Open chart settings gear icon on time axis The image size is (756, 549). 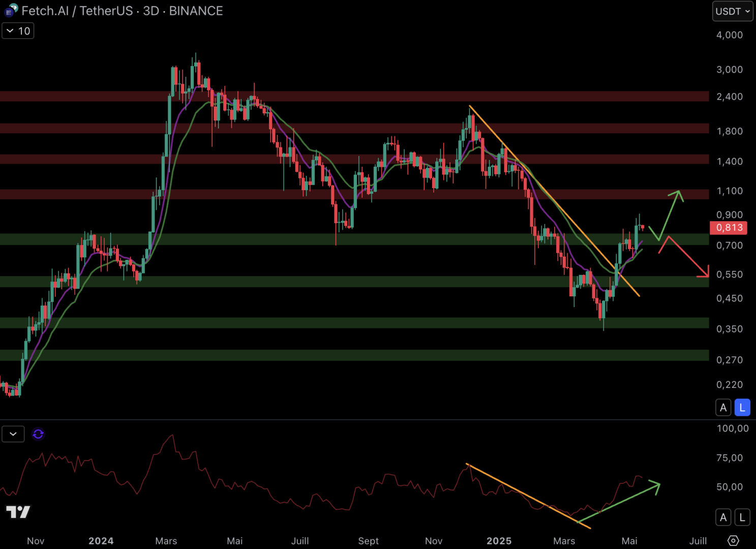[733, 540]
